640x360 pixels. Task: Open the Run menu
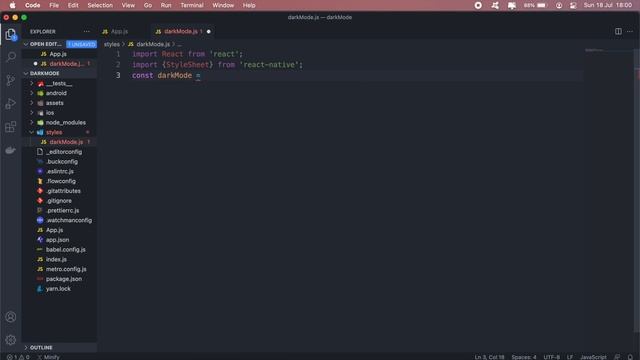[166, 5]
